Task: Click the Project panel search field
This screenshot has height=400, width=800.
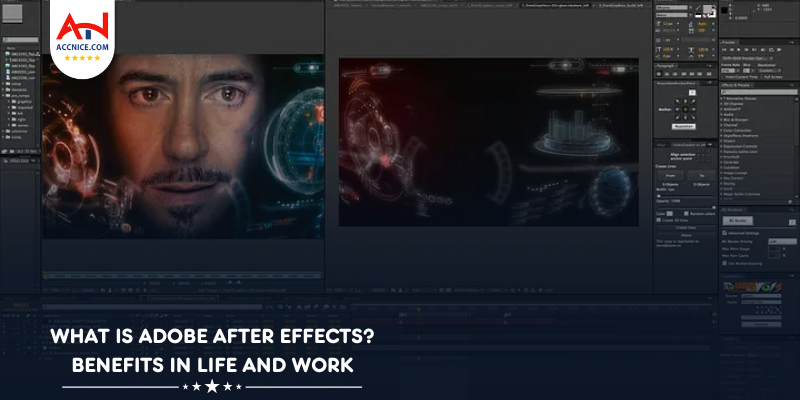Action: pos(20,40)
